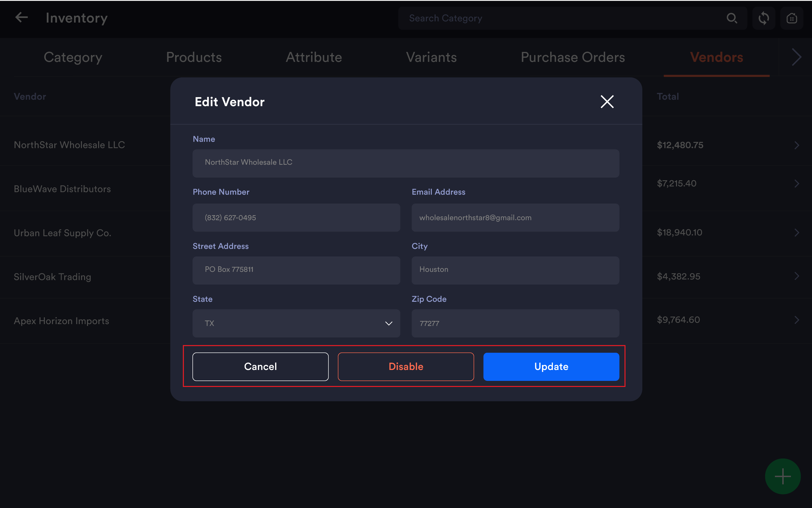This screenshot has width=812, height=508.
Task: Go back using the arrow beside Inventory
Action: (21, 17)
